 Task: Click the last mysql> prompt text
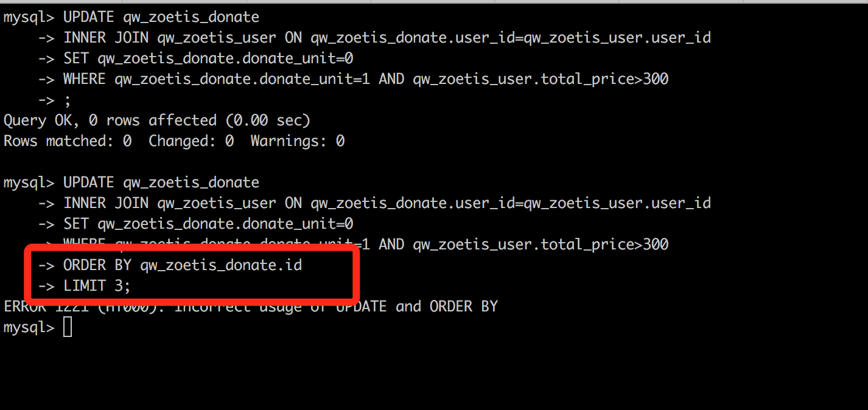click(29, 328)
